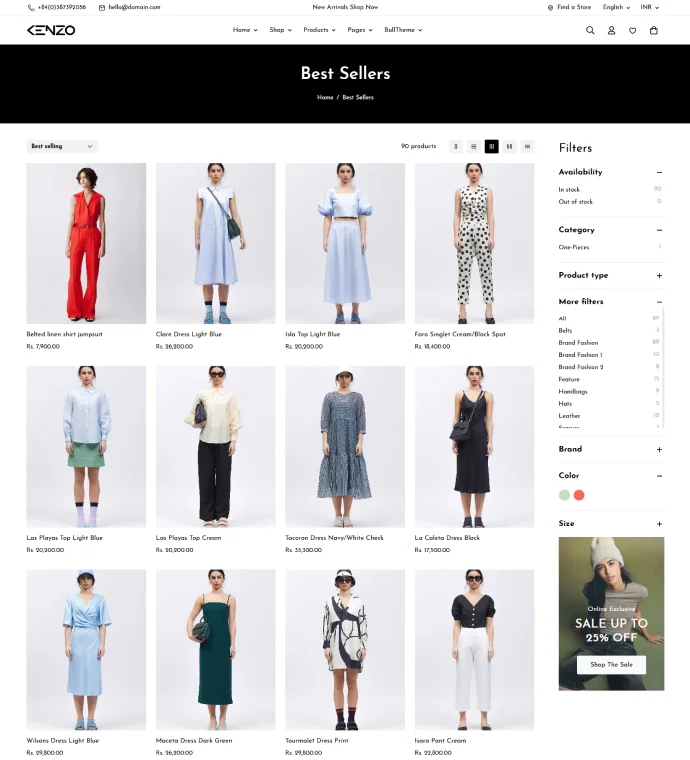
Task: Open the INR currency dropdown
Action: click(x=649, y=7)
